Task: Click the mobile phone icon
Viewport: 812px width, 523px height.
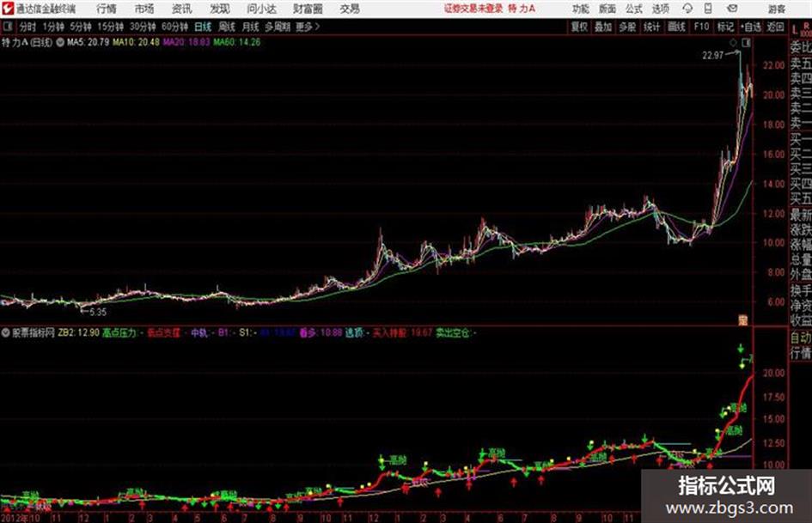Action: point(708,9)
